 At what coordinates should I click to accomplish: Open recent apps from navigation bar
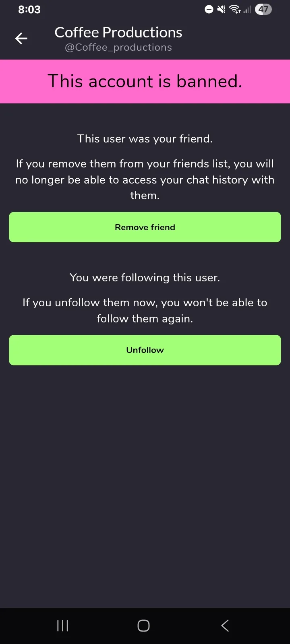point(63,625)
